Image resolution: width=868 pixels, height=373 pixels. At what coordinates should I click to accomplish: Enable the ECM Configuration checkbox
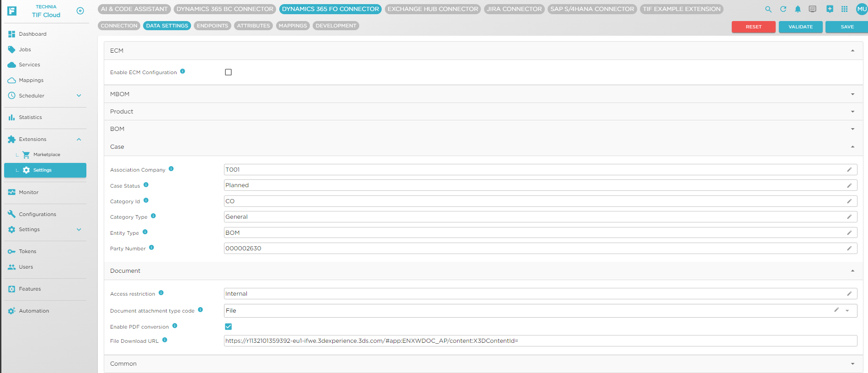[229, 72]
